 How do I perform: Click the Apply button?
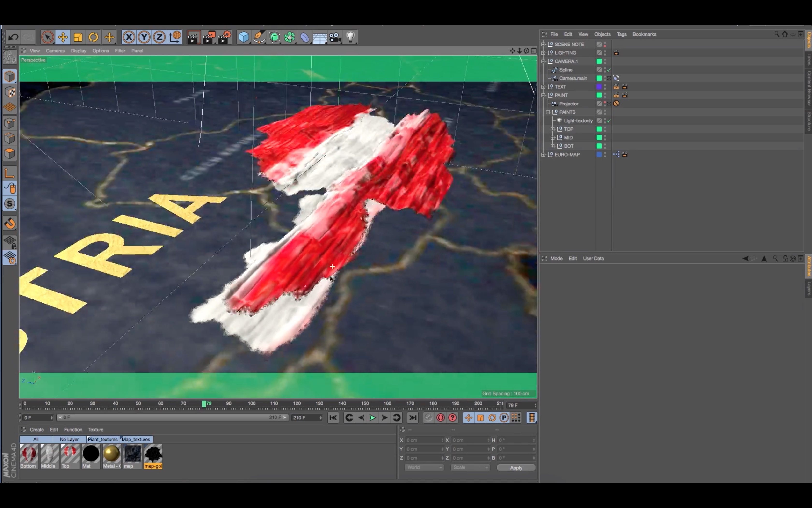516,468
